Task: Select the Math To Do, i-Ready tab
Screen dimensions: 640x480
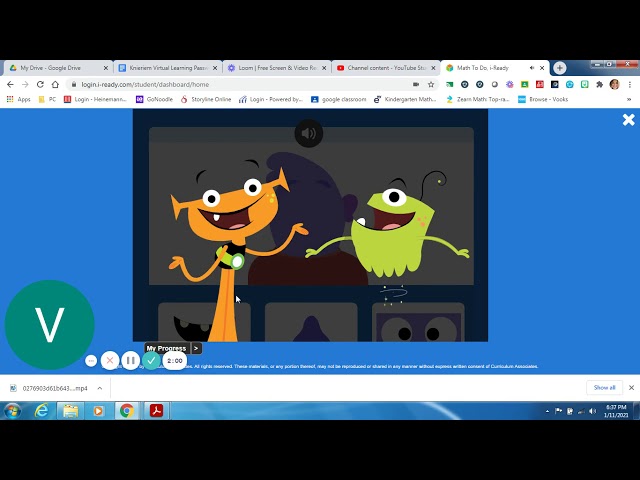Action: point(488,68)
